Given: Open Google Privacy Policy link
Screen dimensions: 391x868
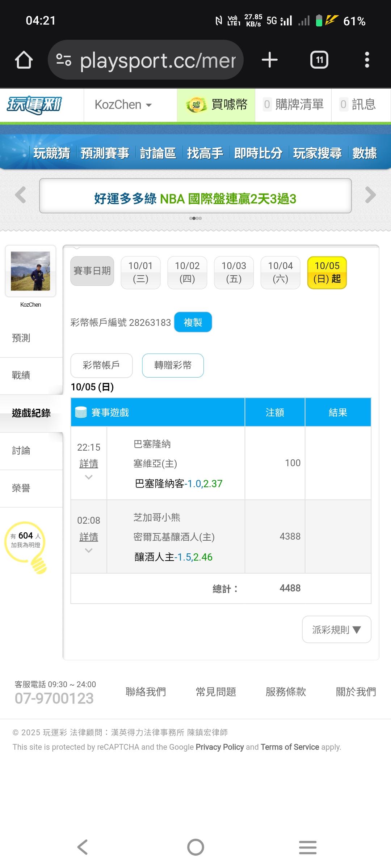Looking at the screenshot, I should pyautogui.click(x=220, y=747).
